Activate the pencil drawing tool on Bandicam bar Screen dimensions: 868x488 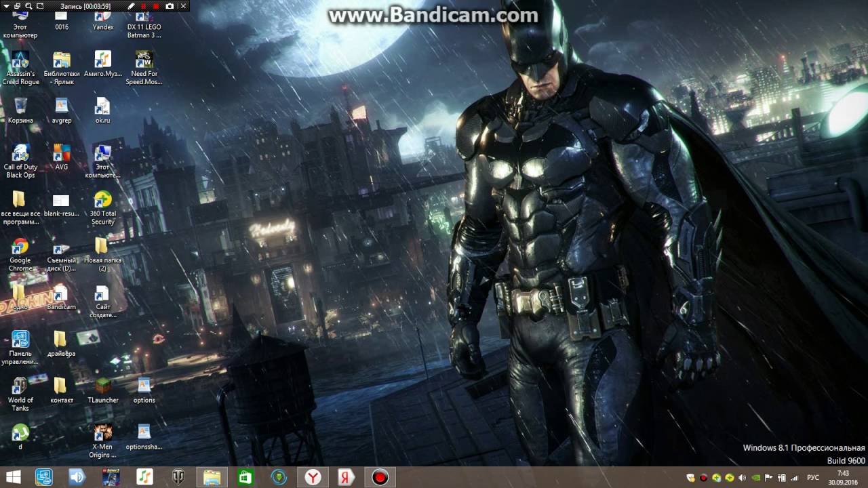132,6
